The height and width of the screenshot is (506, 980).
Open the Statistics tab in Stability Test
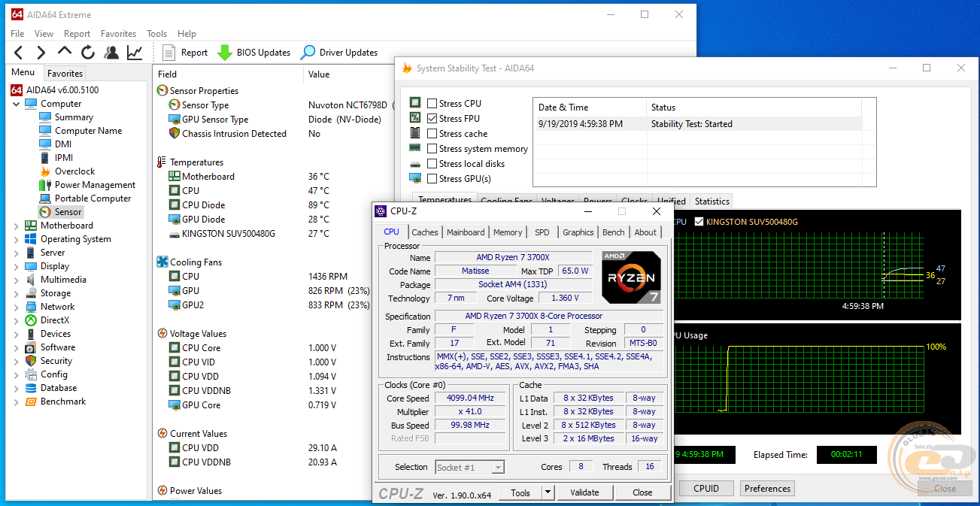[712, 201]
